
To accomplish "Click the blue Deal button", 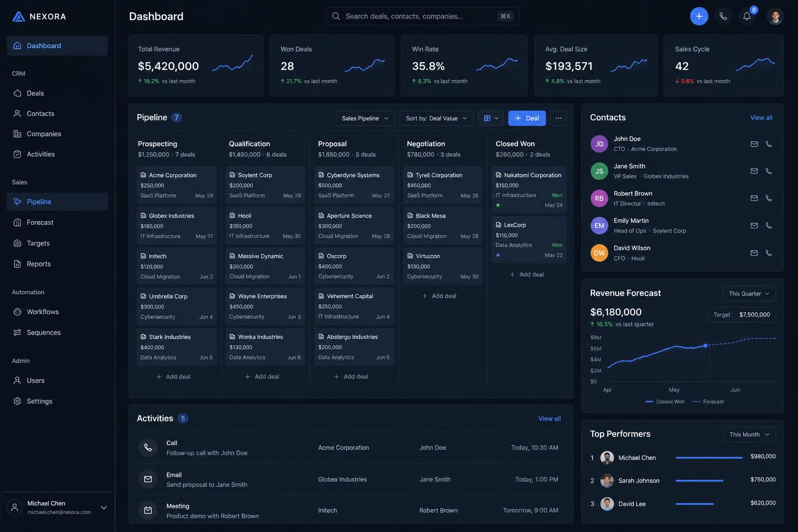I will pyautogui.click(x=527, y=118).
